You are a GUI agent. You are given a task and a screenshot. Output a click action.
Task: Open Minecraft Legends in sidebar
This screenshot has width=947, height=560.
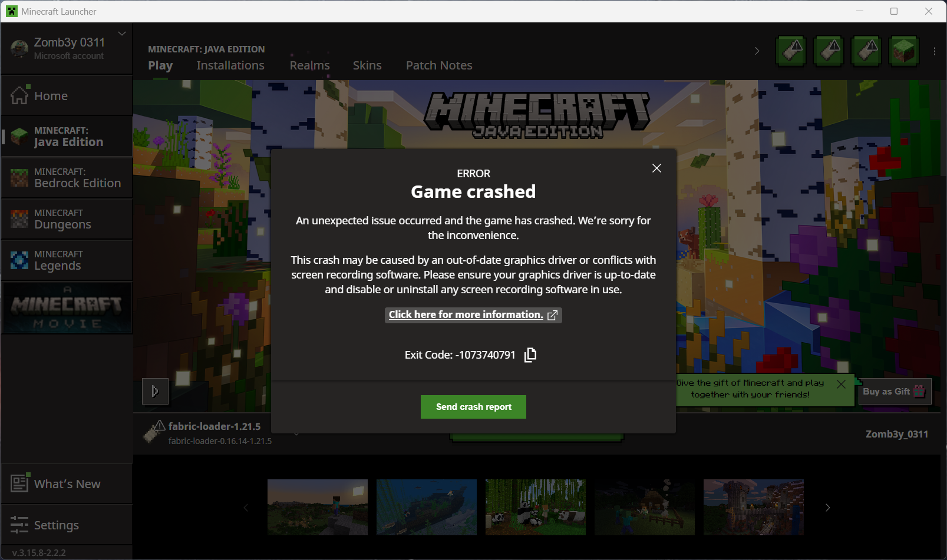point(67,260)
